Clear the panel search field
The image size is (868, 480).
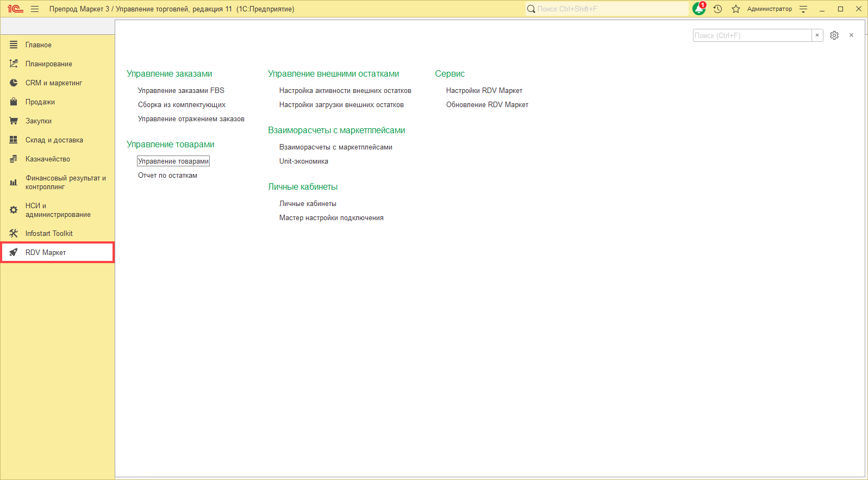[x=817, y=35]
